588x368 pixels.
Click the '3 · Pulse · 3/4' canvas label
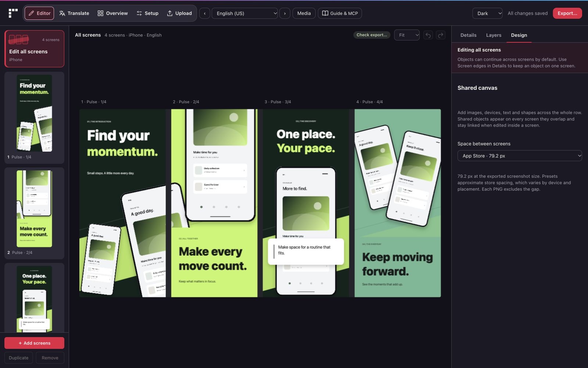coord(278,102)
